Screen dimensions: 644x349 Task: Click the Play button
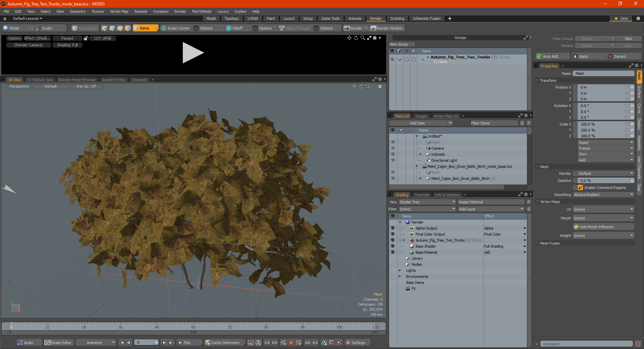189,343
